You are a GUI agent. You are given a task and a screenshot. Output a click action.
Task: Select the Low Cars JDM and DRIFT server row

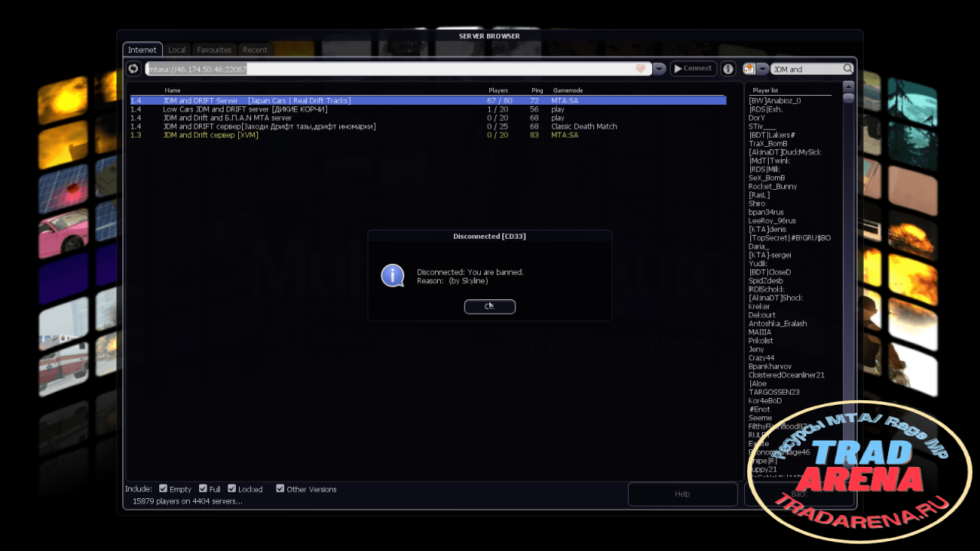coord(427,109)
